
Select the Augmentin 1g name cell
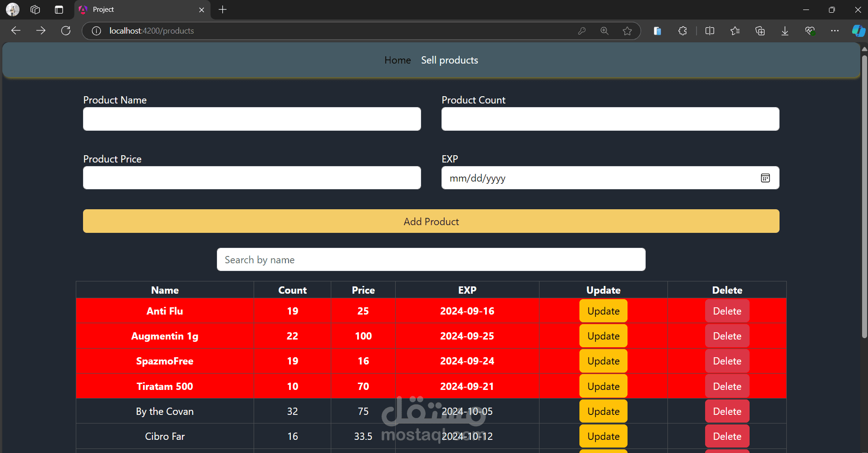click(165, 336)
